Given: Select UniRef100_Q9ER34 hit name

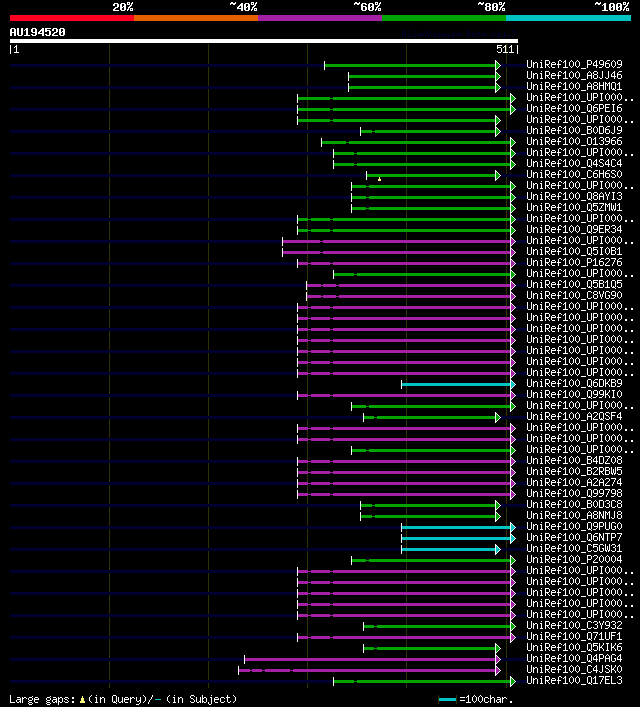Looking at the screenshot, I should (x=574, y=229).
